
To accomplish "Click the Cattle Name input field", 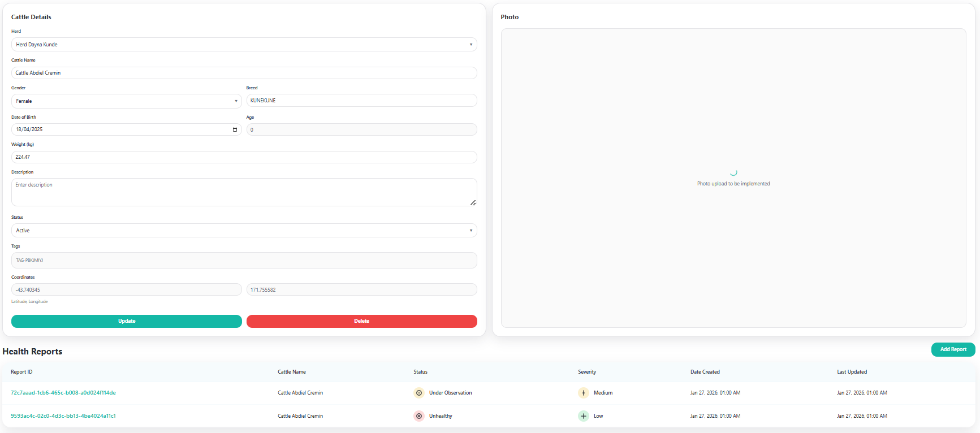I will (x=244, y=73).
